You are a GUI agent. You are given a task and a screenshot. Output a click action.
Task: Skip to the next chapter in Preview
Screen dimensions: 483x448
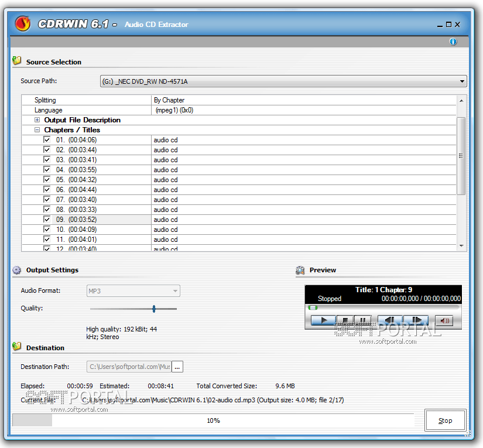tap(416, 321)
